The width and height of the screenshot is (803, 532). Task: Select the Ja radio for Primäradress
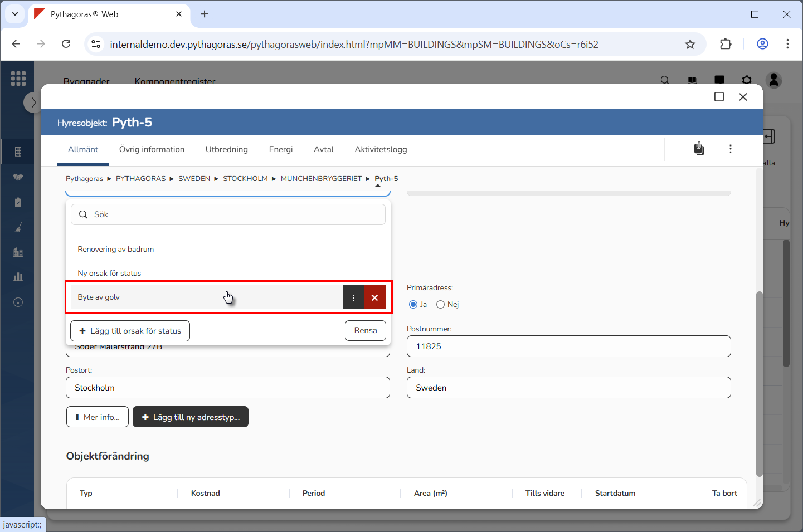413,305
